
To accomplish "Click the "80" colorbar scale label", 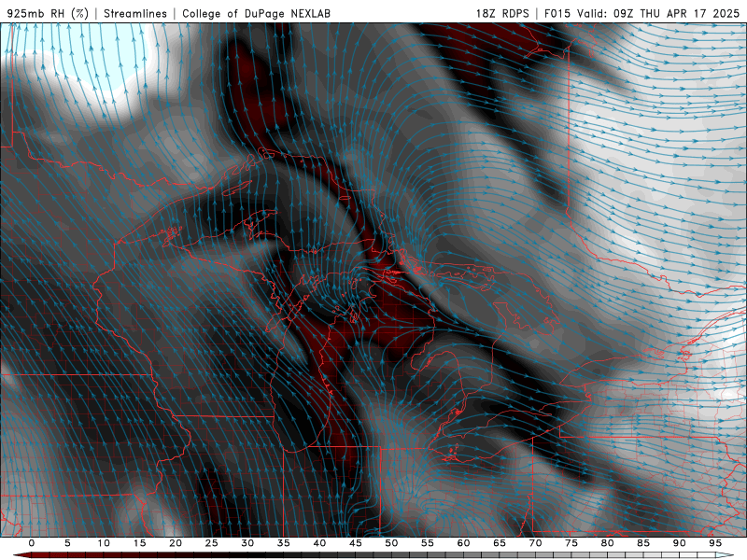I will [x=608, y=543].
